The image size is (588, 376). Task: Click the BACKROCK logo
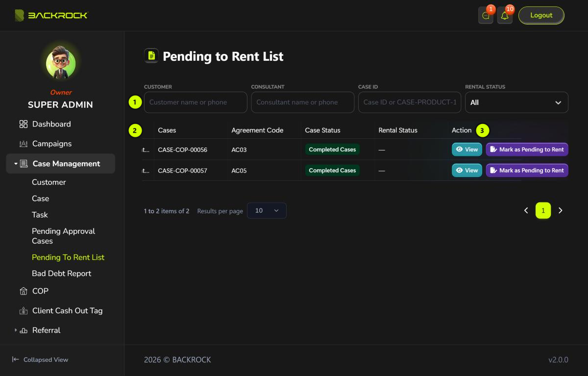[x=51, y=15]
